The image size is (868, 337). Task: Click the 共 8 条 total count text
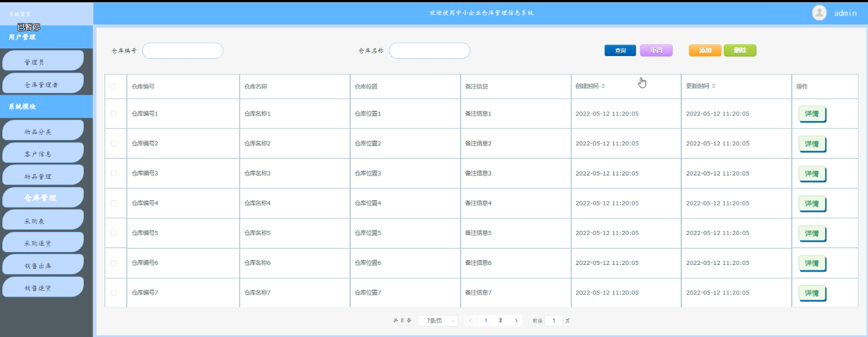click(x=402, y=320)
